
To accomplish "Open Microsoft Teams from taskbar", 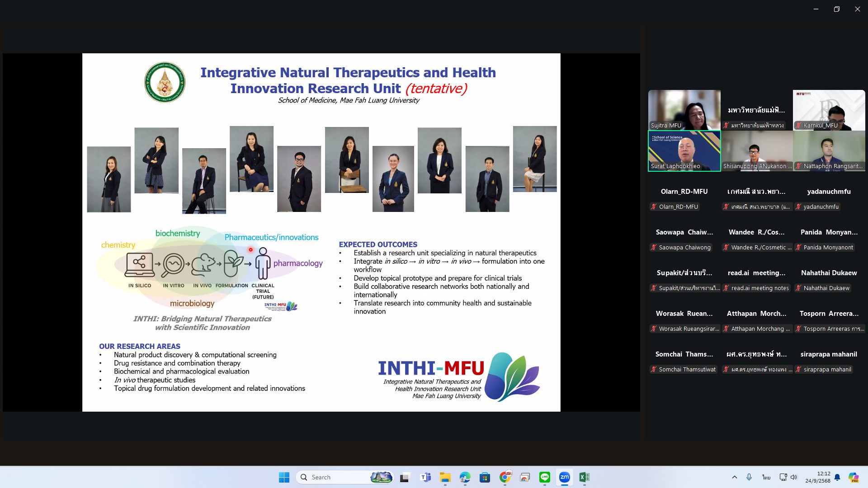I will (425, 477).
